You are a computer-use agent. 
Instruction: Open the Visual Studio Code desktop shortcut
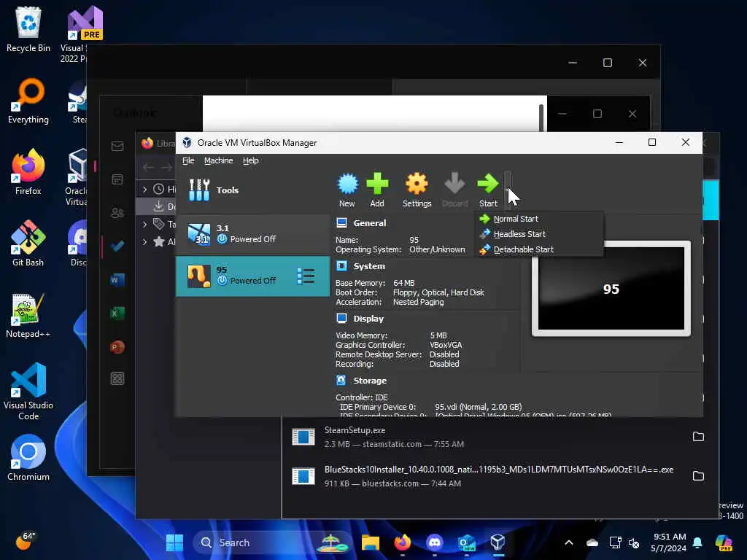28,392
